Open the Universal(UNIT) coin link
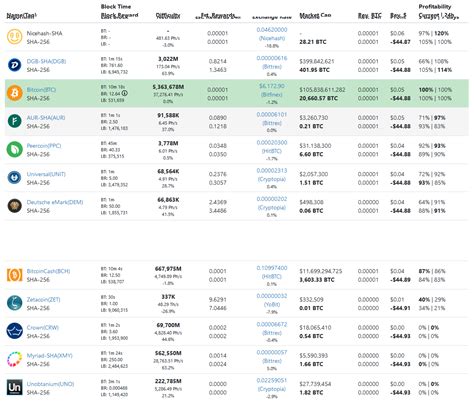The height and width of the screenshot is (401, 474). point(46,174)
